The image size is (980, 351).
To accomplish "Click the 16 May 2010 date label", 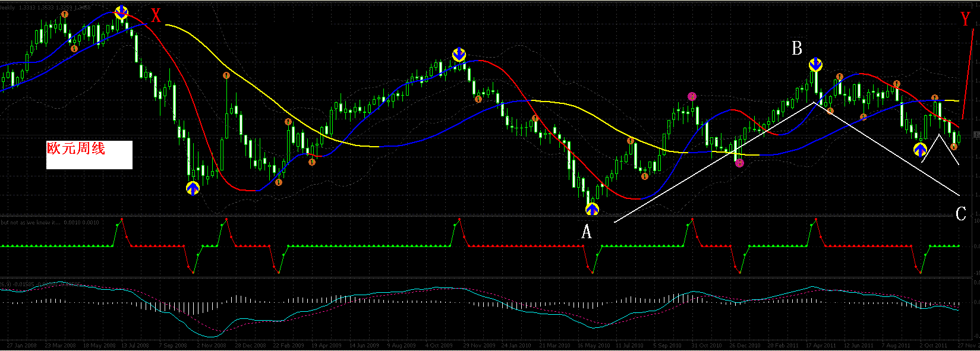I will point(593,345).
